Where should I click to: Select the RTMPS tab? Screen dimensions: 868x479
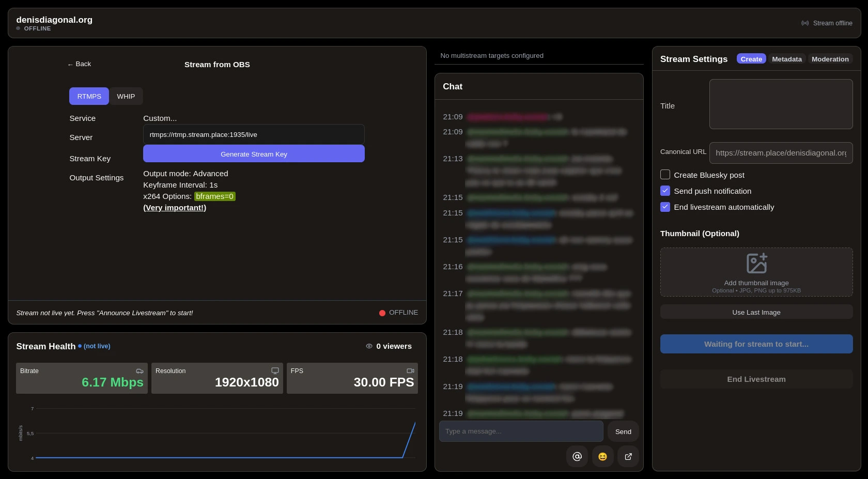point(89,96)
